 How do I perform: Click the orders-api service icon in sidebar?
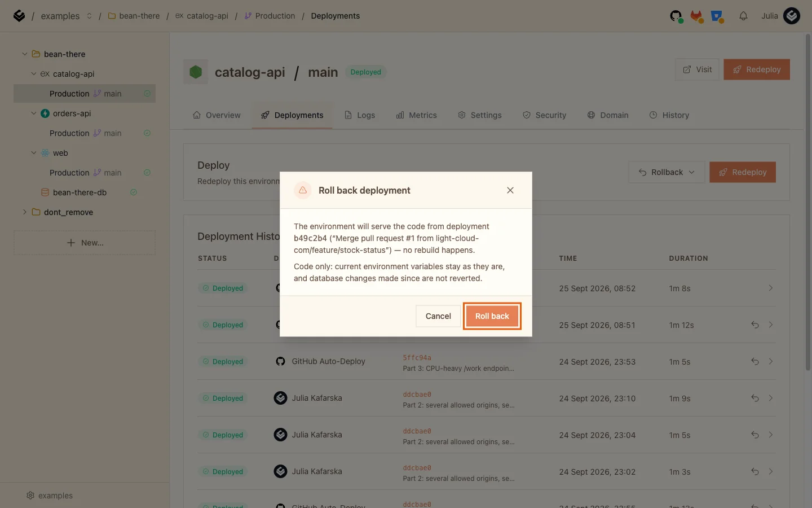(x=45, y=113)
